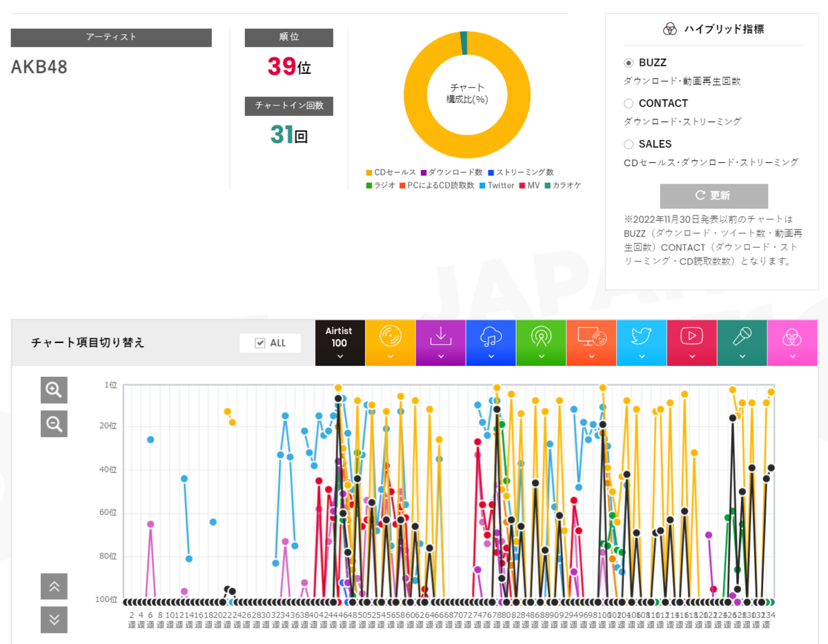Expand chevron under the teal karaoke tab

point(742,357)
